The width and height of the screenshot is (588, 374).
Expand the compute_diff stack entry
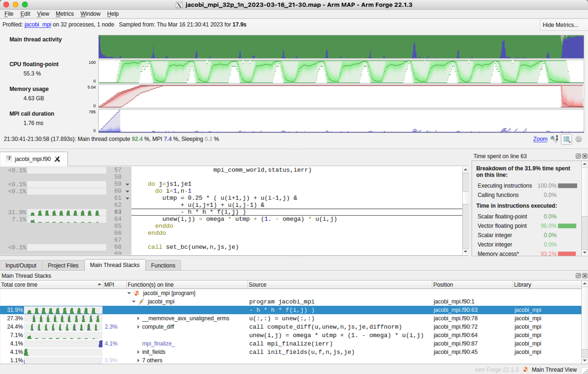pos(138,327)
